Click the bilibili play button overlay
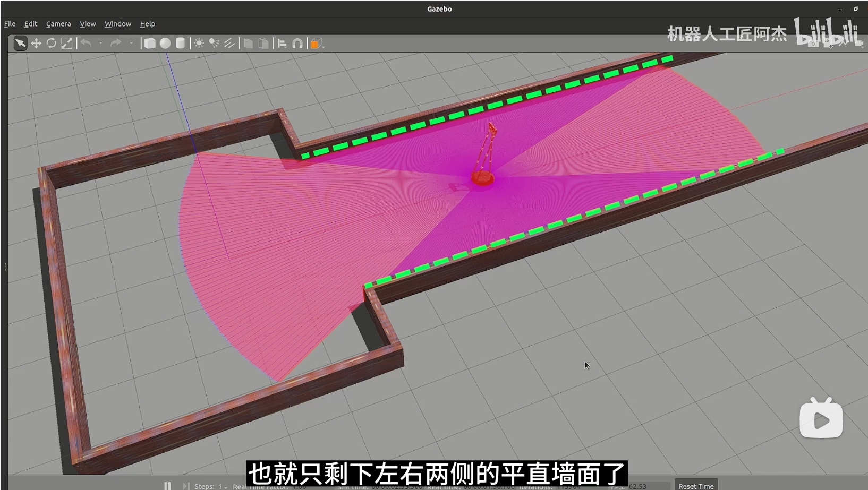 pyautogui.click(x=821, y=418)
